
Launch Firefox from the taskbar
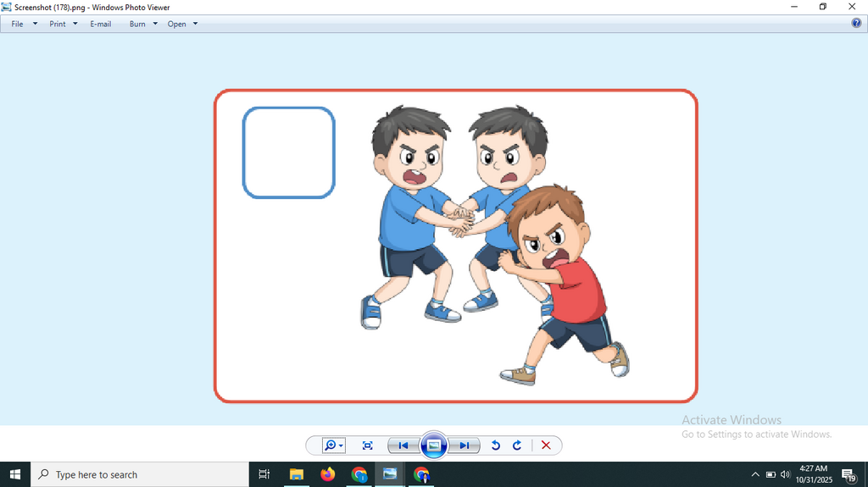(328, 474)
